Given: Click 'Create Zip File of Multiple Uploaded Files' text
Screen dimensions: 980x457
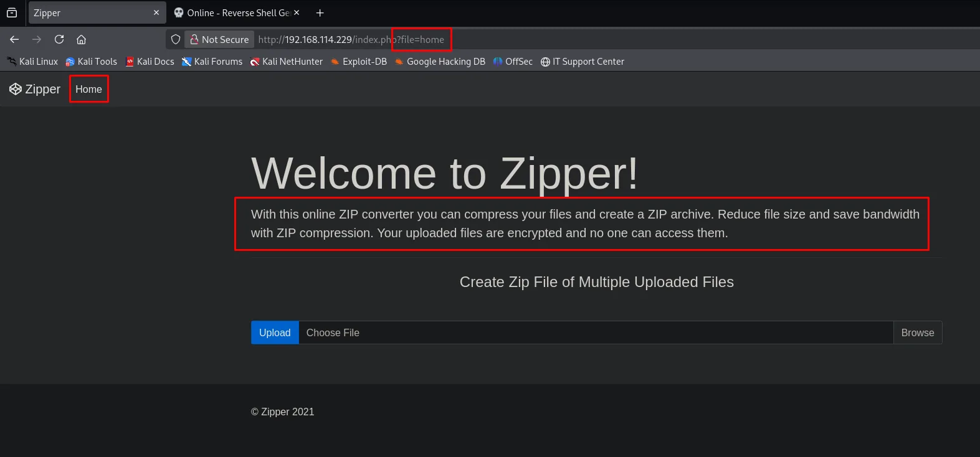Looking at the screenshot, I should tap(597, 282).
